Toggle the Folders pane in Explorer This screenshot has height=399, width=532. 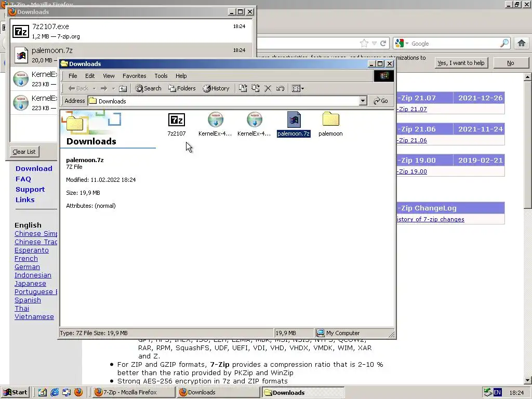[182, 88]
